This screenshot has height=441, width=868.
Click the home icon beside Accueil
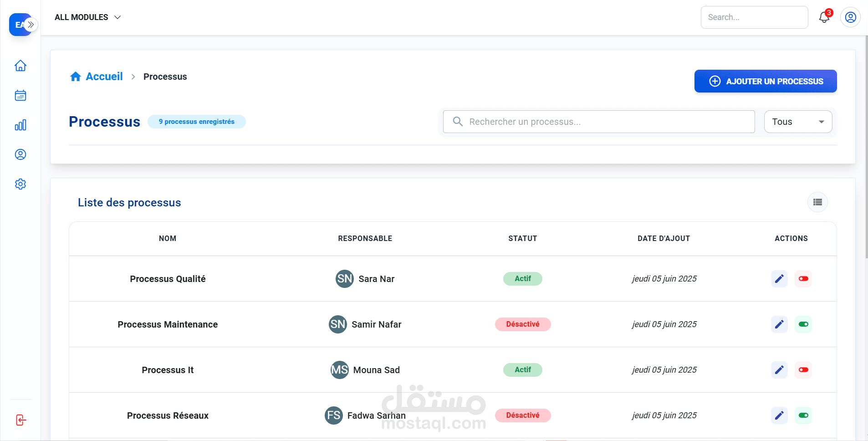[x=76, y=77]
